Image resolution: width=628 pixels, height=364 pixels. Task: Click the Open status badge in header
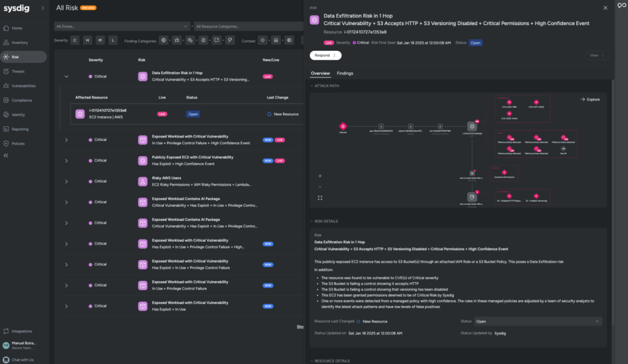coord(476,43)
